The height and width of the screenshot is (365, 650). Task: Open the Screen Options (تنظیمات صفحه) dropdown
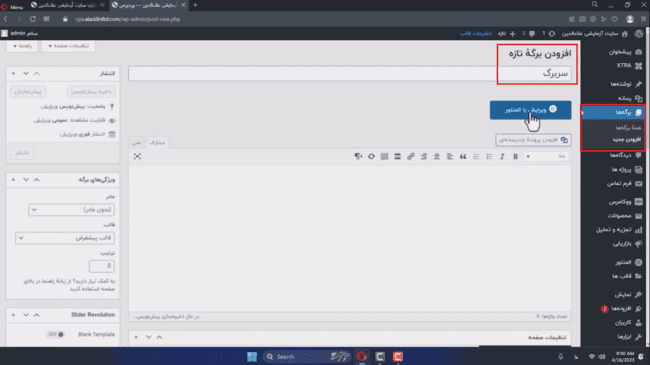coord(68,46)
